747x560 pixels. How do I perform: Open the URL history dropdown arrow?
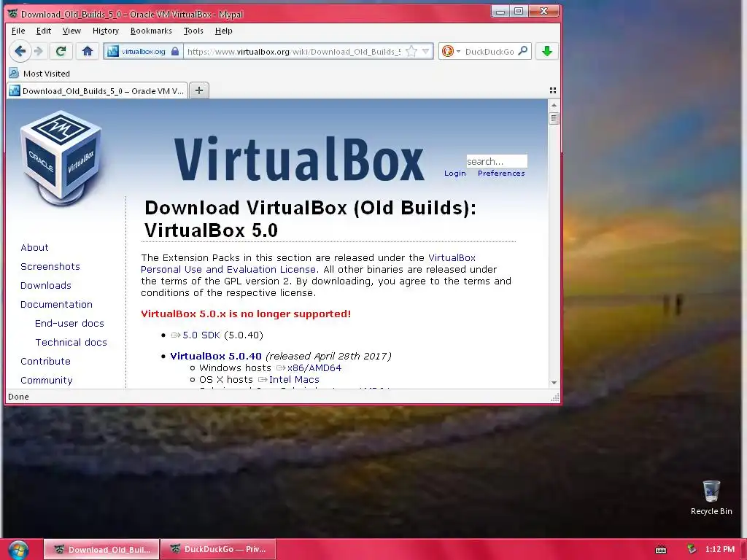point(426,52)
